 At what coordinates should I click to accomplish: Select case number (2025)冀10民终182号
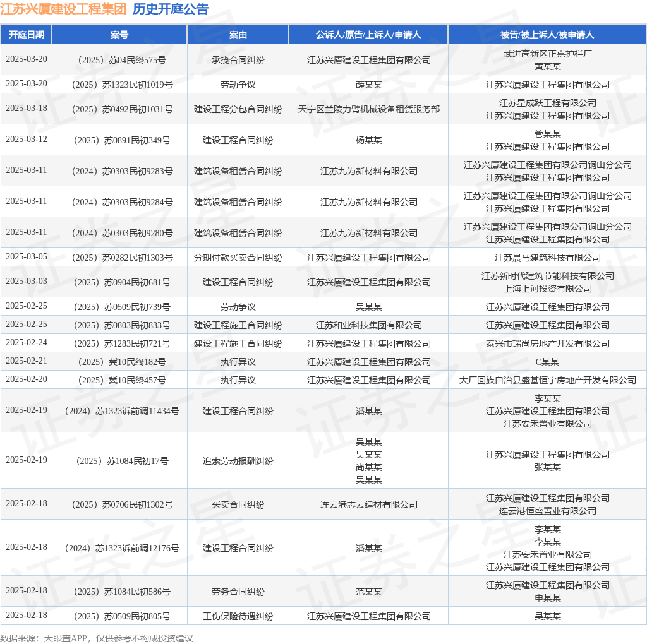coord(122,362)
